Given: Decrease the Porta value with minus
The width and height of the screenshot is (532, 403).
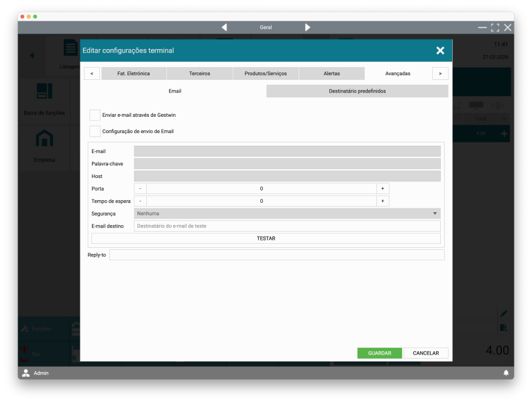Looking at the screenshot, I should tap(140, 189).
